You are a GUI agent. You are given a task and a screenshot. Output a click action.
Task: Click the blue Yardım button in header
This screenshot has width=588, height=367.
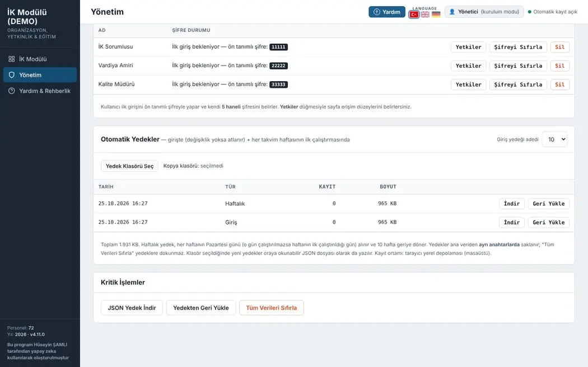pyautogui.click(x=387, y=12)
